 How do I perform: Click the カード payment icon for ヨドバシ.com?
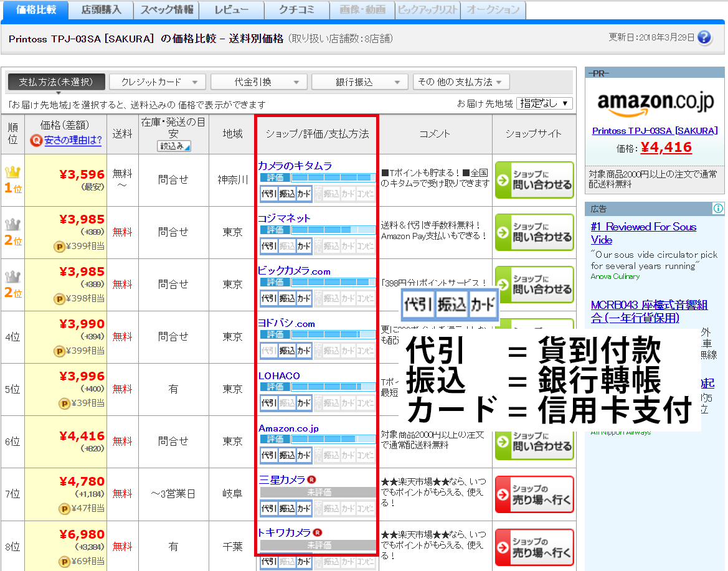click(x=304, y=351)
